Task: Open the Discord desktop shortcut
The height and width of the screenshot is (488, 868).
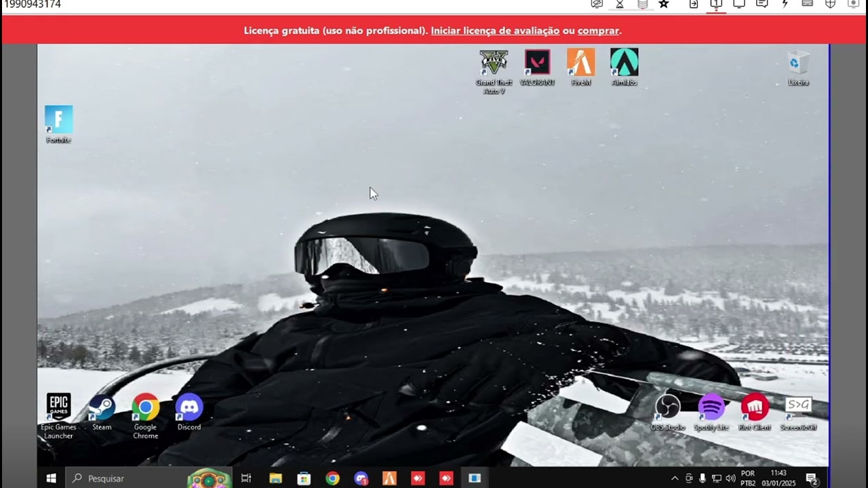Action: pos(189,412)
